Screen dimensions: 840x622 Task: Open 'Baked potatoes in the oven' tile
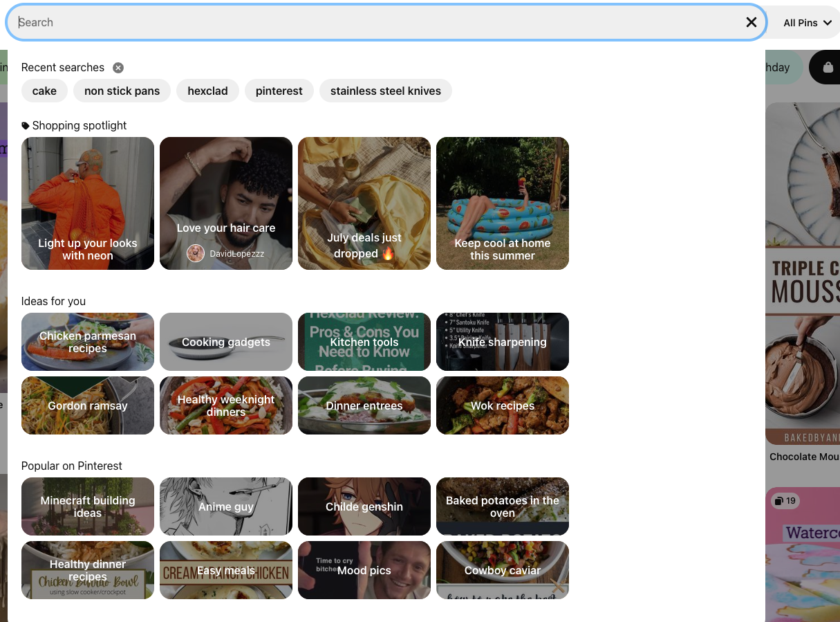[x=503, y=506]
